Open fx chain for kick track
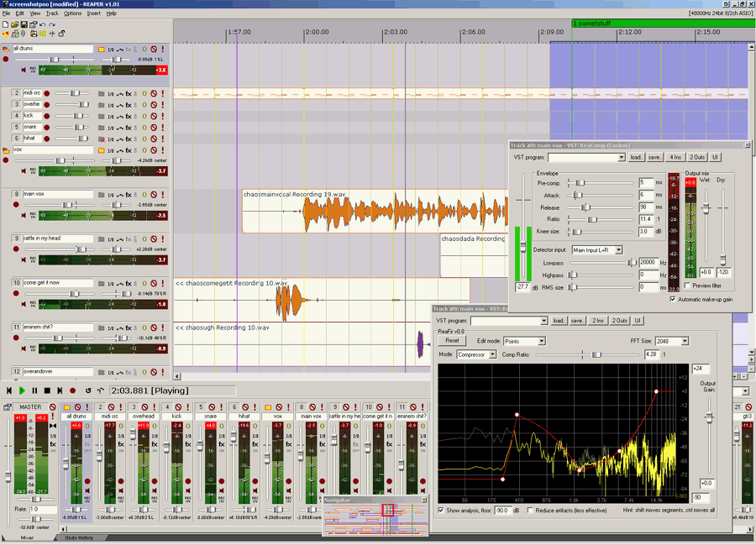This screenshot has height=545, width=756. [x=129, y=116]
